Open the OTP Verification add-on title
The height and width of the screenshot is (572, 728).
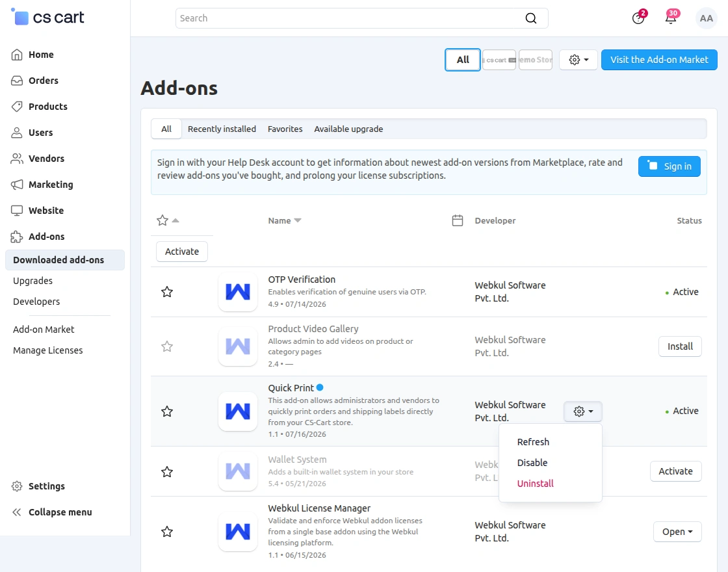click(x=302, y=279)
